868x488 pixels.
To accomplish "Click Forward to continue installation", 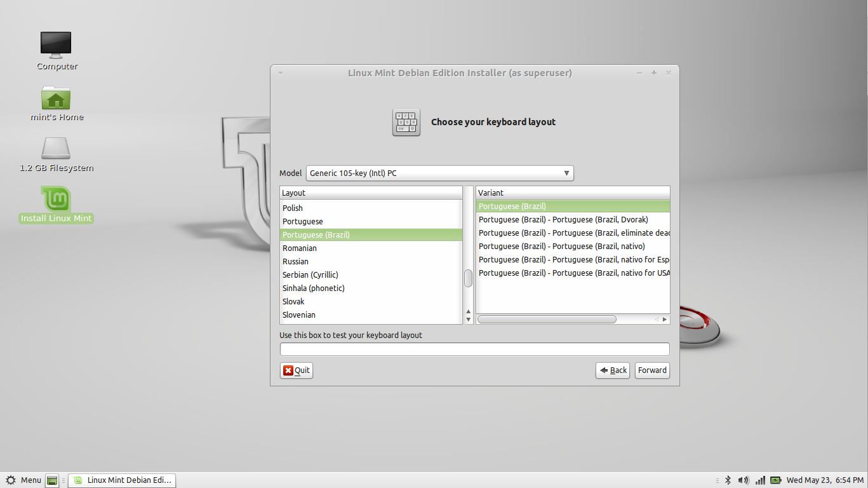I will coord(652,370).
